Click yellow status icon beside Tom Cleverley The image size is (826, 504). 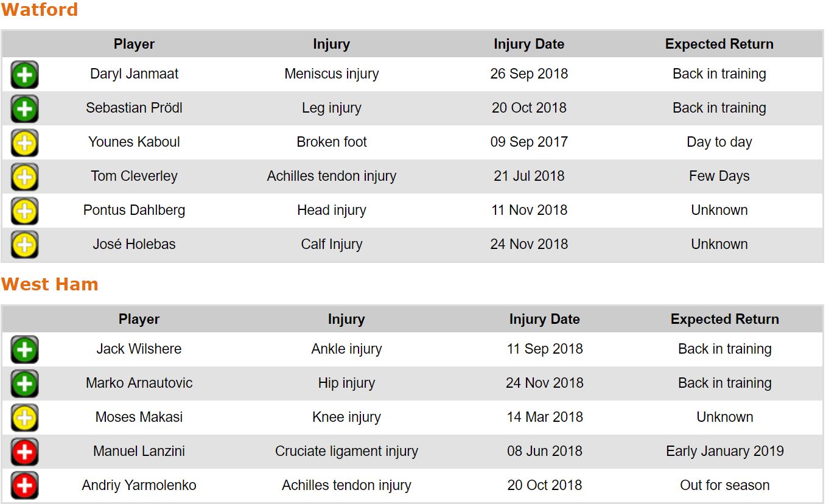click(24, 177)
